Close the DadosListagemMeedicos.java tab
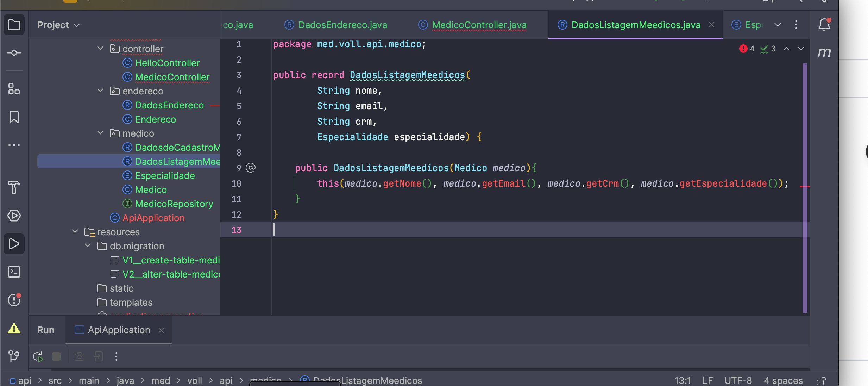Screen dimensions: 868x386 click(712, 25)
